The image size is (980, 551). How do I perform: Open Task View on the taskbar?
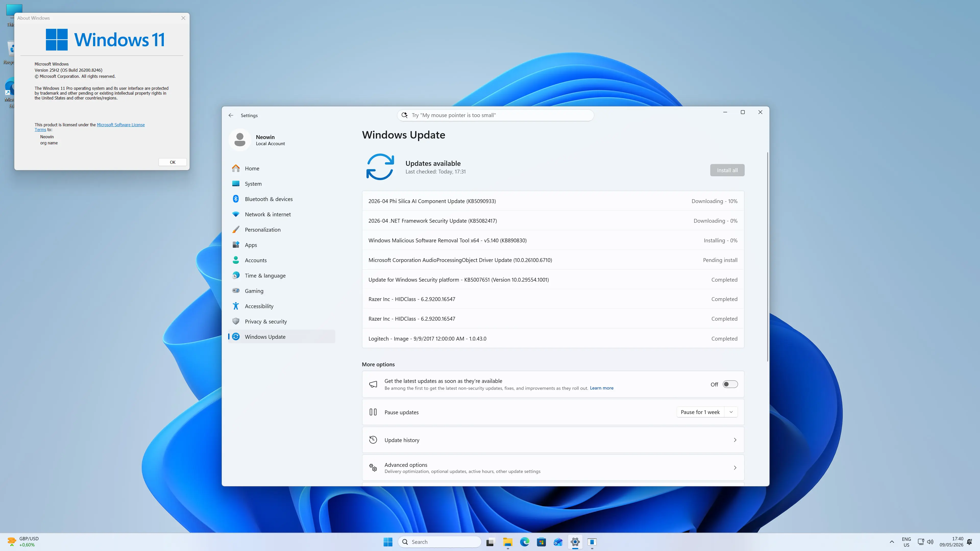click(x=490, y=542)
